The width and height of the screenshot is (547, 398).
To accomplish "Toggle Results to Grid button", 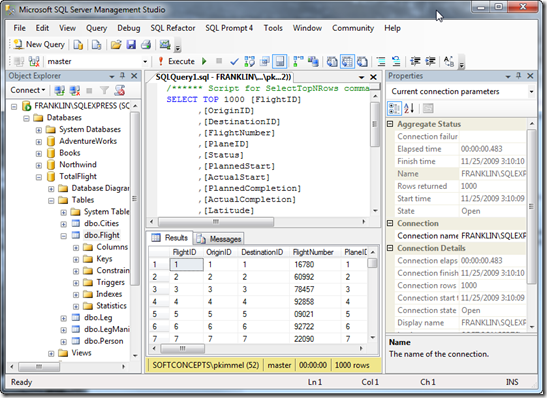I will pyautogui.click(x=347, y=62).
